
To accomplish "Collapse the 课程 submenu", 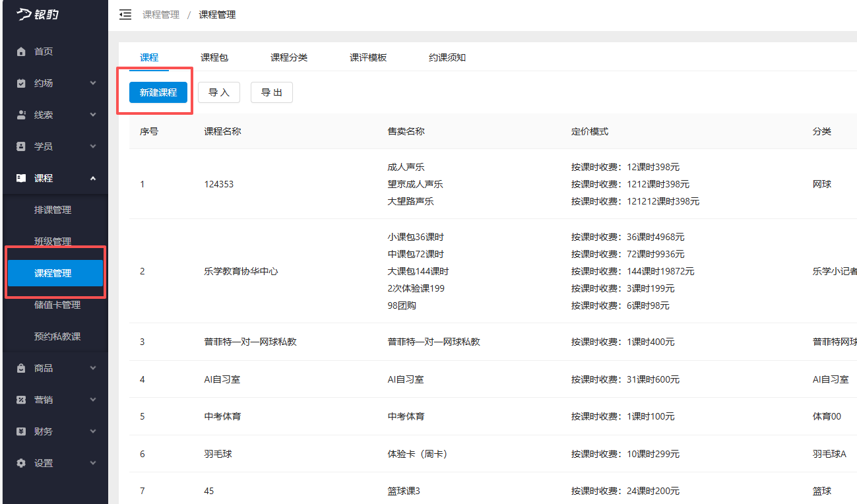I will coord(94,177).
